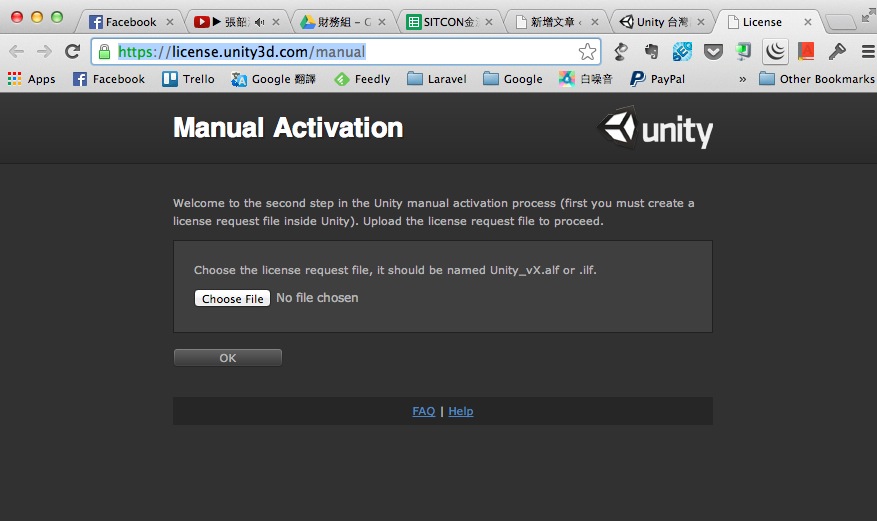
Task: Open the Chrome hamburger menu
Action: 868,52
